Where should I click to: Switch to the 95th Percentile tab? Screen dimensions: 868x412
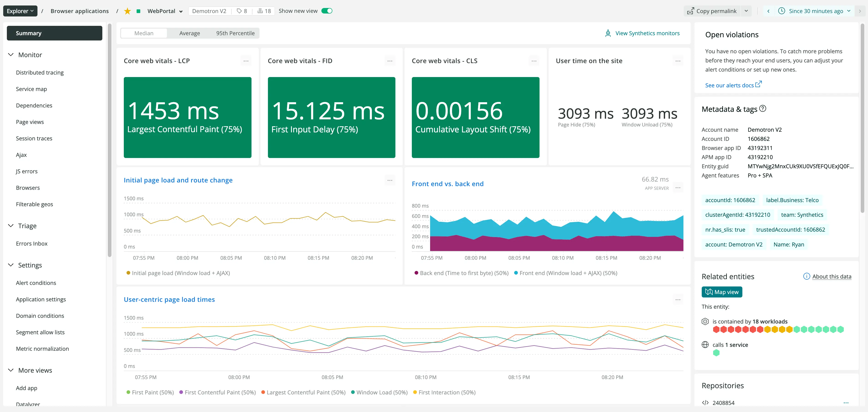coord(235,33)
